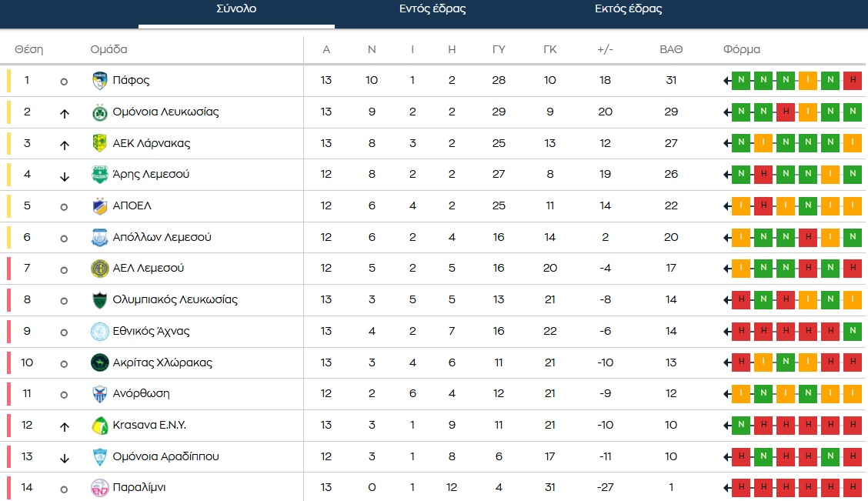Open the Ολυμπιακός Λευκωσίας team page
The height and width of the screenshot is (501, 868).
click(x=175, y=299)
